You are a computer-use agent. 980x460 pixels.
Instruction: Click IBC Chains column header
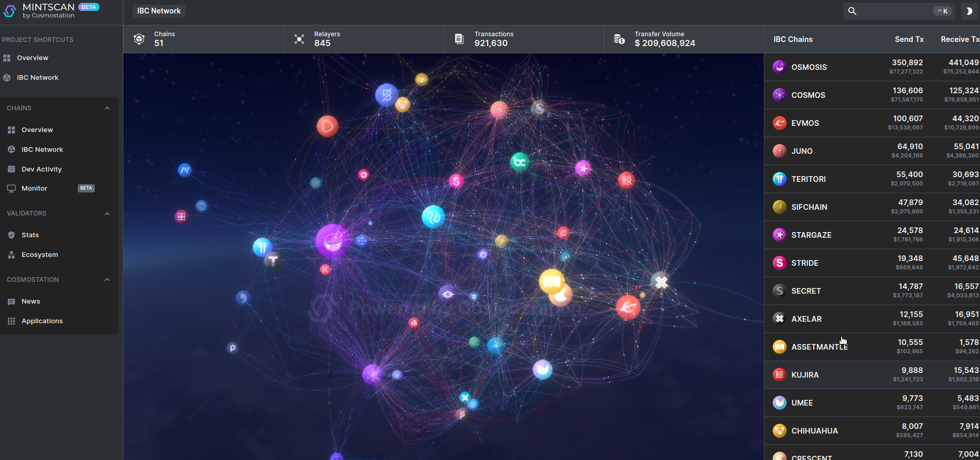click(x=793, y=39)
